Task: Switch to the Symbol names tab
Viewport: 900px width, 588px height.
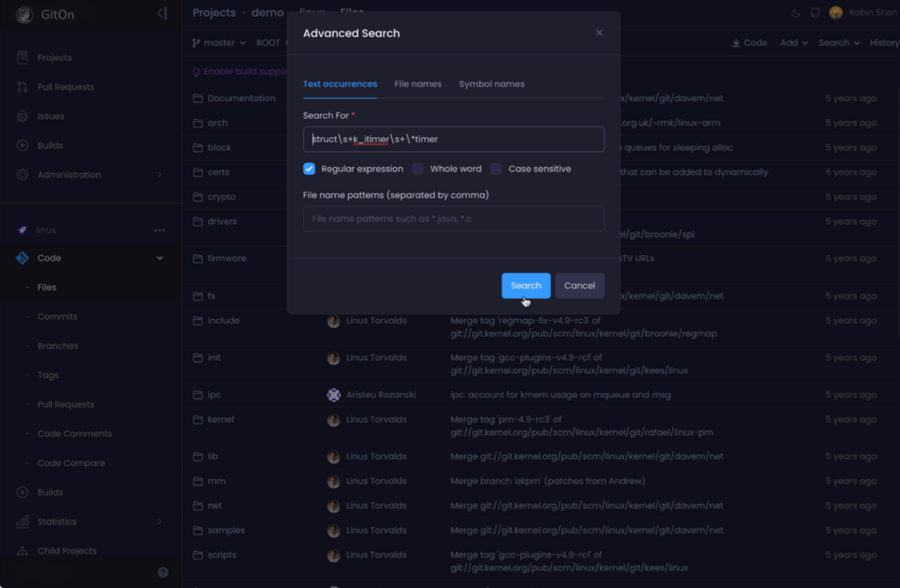Action: pos(491,83)
